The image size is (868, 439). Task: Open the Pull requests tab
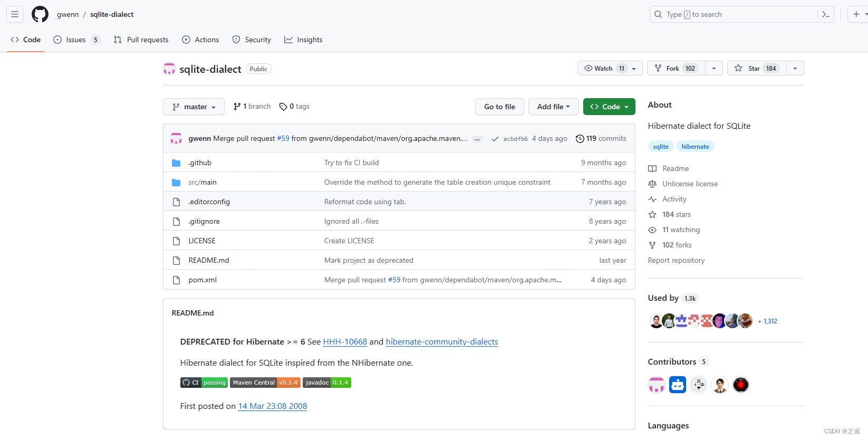click(x=141, y=40)
